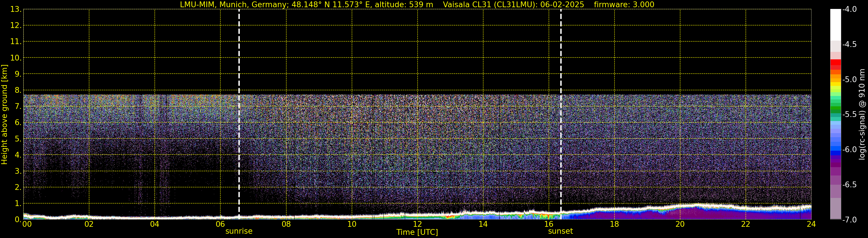
Task: Click the 16 time-axis tick label
Action: click(x=549, y=224)
